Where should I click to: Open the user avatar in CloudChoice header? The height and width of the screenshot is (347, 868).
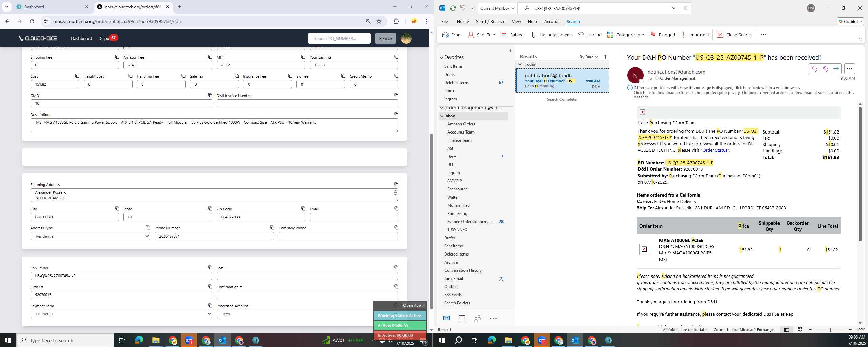click(x=406, y=38)
